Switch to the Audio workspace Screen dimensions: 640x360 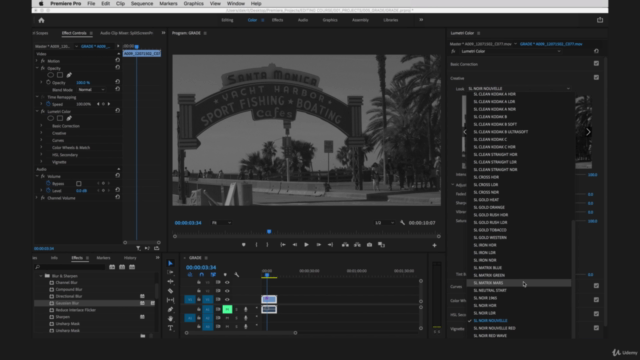pyautogui.click(x=303, y=20)
